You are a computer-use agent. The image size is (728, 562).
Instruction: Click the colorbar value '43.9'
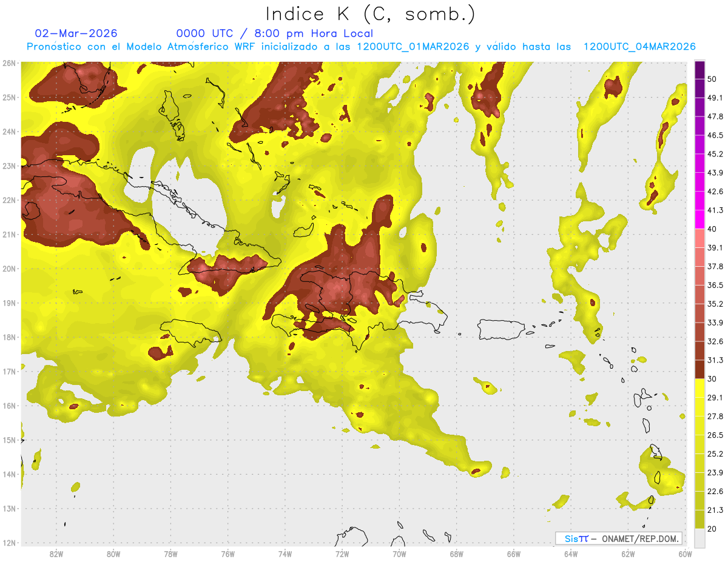point(715,173)
